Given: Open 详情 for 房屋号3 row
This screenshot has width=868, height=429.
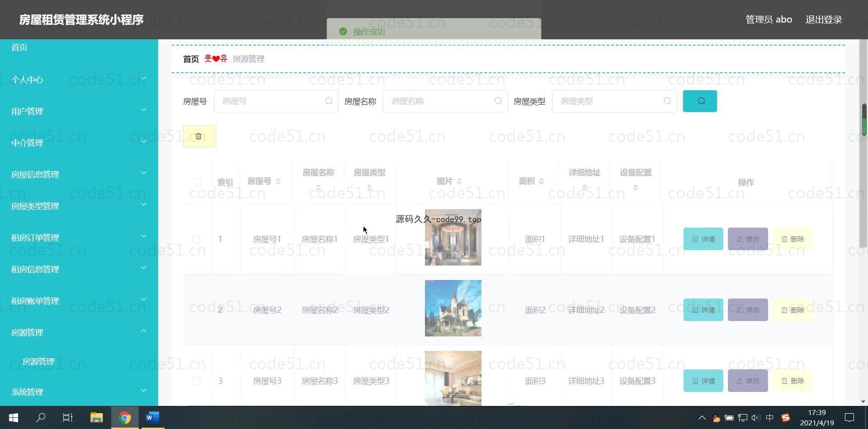Looking at the screenshot, I should coord(703,381).
